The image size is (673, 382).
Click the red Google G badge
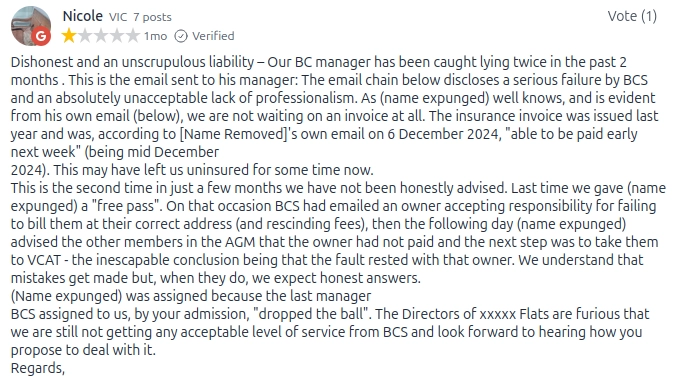(41, 36)
